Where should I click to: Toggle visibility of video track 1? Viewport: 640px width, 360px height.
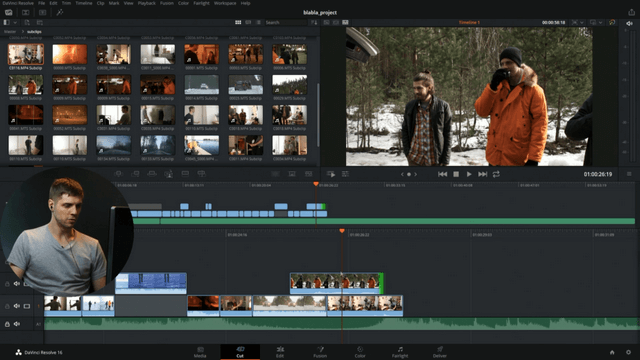pos(27,306)
